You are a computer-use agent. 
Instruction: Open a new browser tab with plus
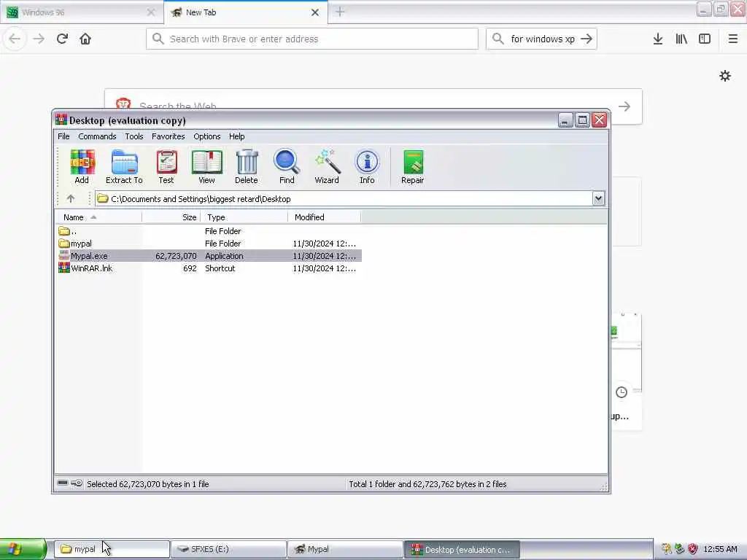click(x=340, y=12)
